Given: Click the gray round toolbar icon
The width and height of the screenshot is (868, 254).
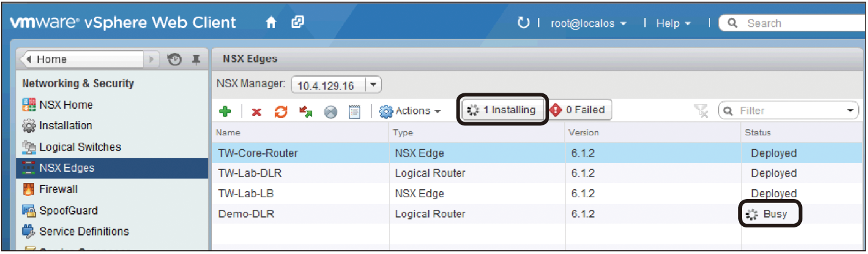Looking at the screenshot, I should [x=331, y=112].
